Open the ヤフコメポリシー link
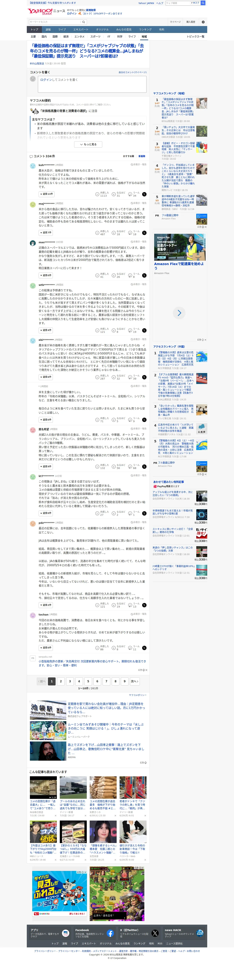234x980 pixels. pos(138,695)
